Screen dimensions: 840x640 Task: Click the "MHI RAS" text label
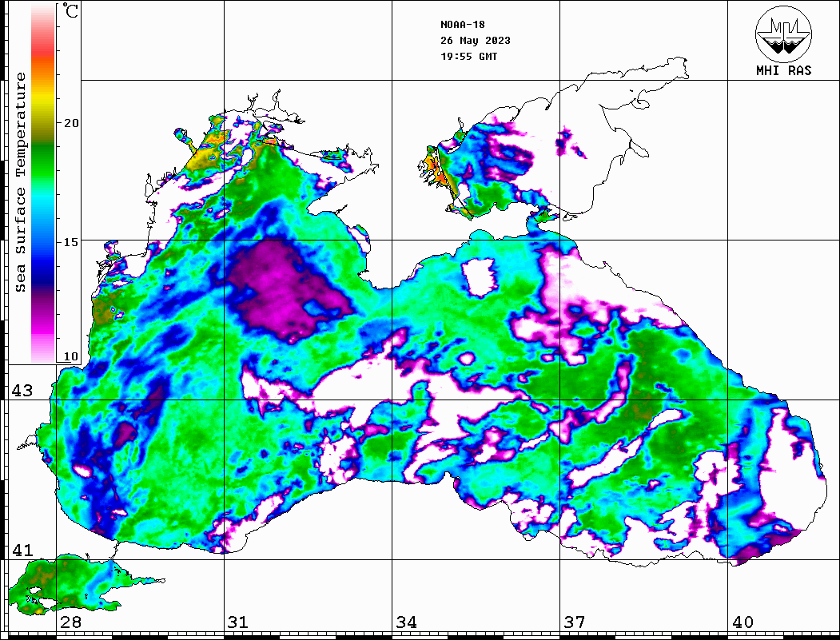(x=783, y=70)
